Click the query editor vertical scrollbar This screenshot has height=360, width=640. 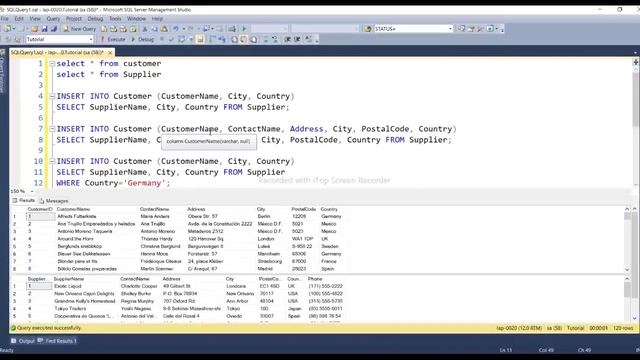(x=636, y=127)
